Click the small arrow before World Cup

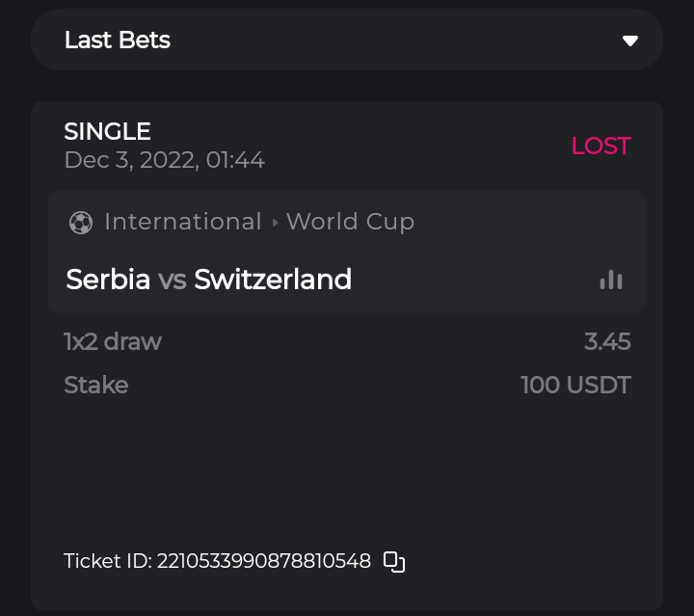click(275, 223)
